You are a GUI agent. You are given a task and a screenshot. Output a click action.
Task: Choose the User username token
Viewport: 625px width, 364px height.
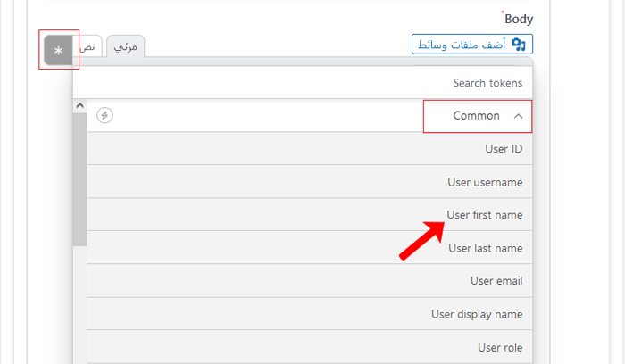pos(485,182)
